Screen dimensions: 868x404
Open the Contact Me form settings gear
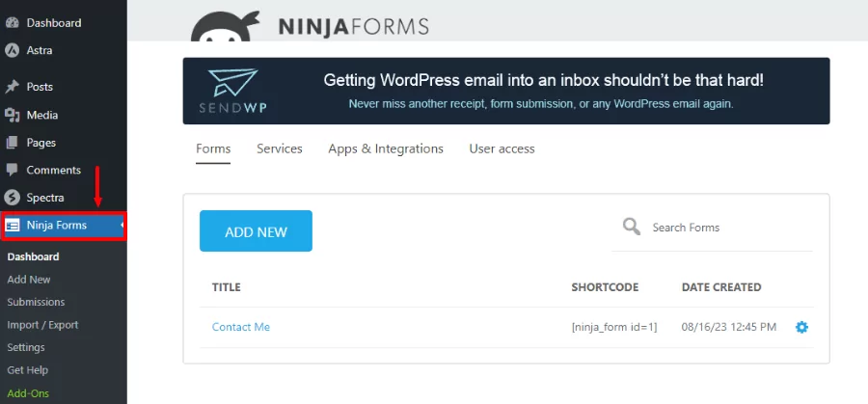(x=801, y=327)
